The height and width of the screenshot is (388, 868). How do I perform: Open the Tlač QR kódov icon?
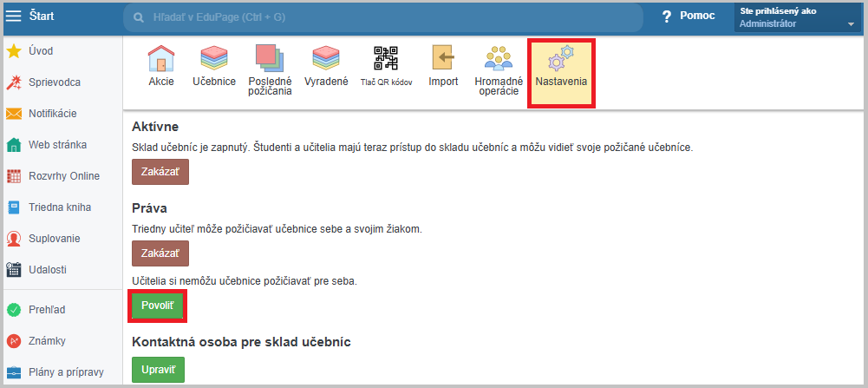pos(387,58)
